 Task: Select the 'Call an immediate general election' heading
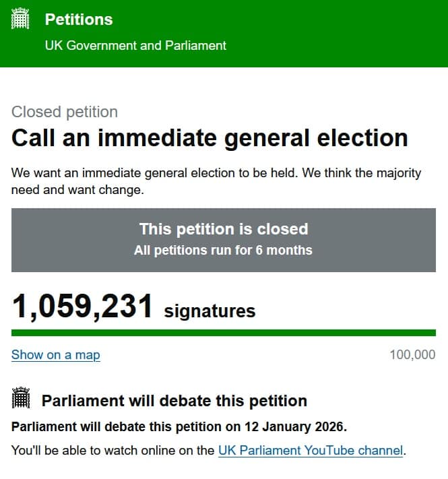tap(210, 138)
